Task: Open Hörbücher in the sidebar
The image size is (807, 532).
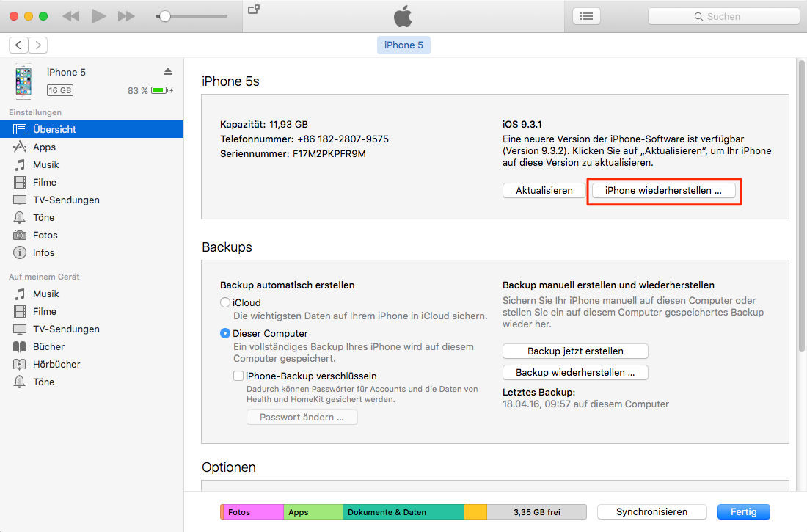Action: pos(92,364)
